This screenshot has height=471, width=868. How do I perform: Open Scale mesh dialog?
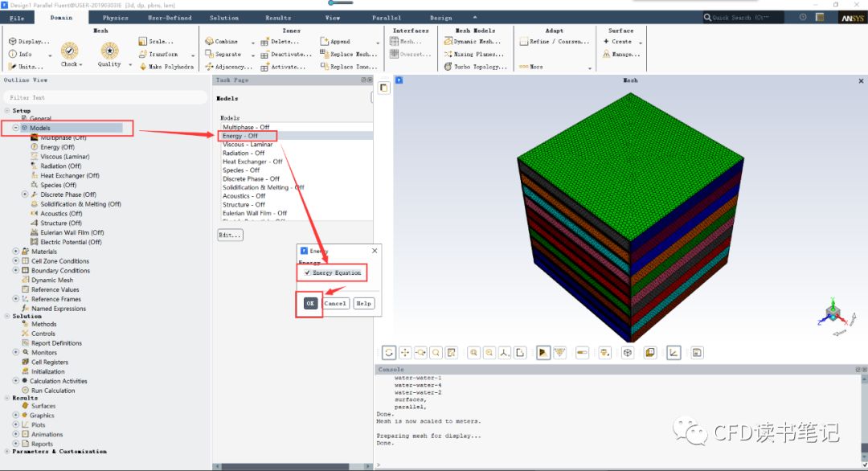[x=156, y=42]
